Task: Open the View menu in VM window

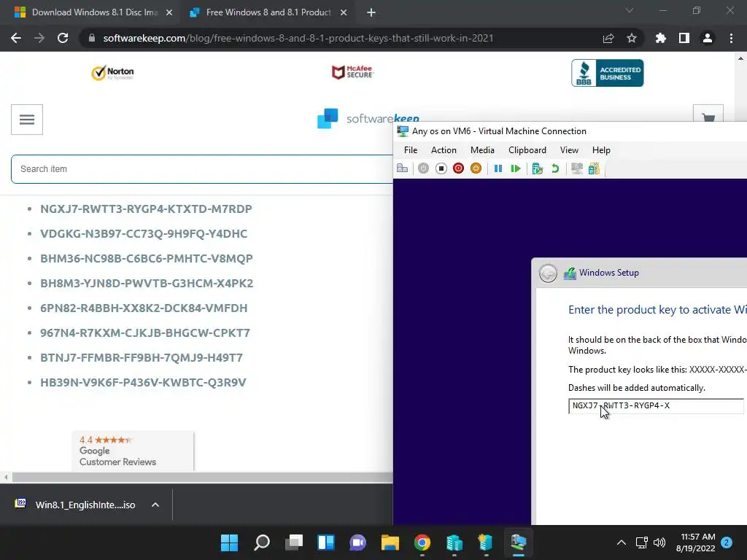Action: pyautogui.click(x=569, y=150)
